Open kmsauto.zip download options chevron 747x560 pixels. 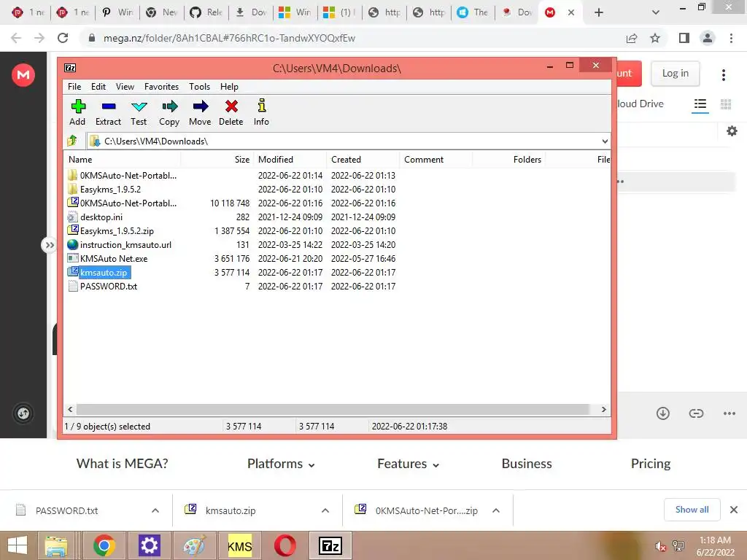(x=325, y=510)
